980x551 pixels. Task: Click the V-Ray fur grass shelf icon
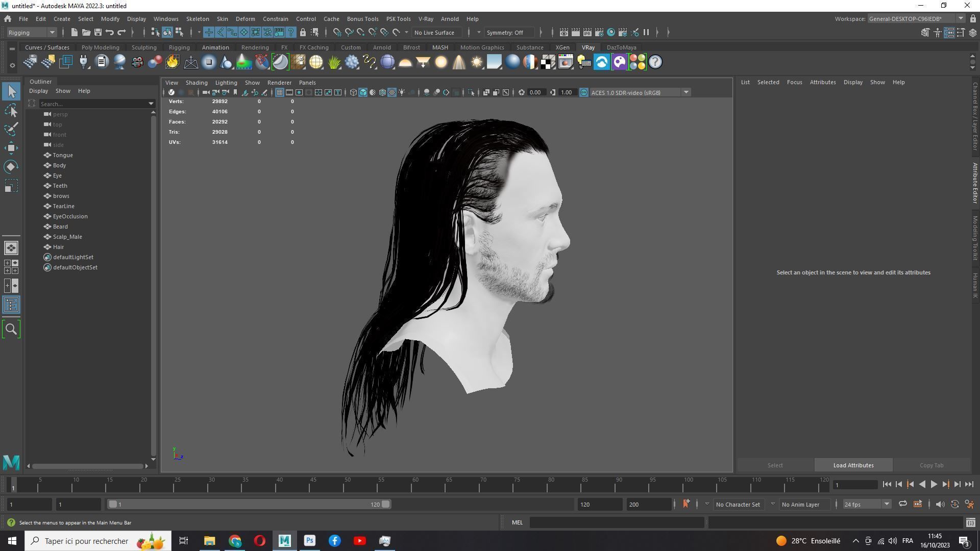[334, 62]
